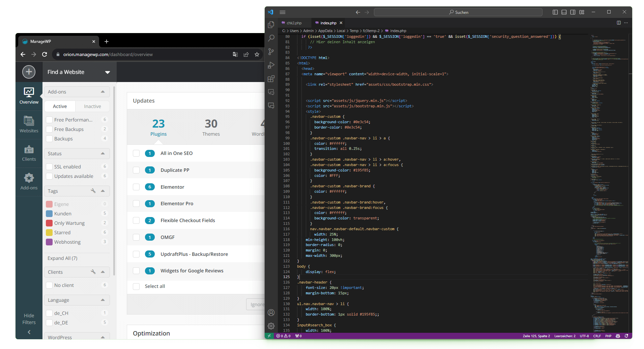The image size is (644, 349).
Task: Reload the ManageWP browser page
Action: click(45, 54)
